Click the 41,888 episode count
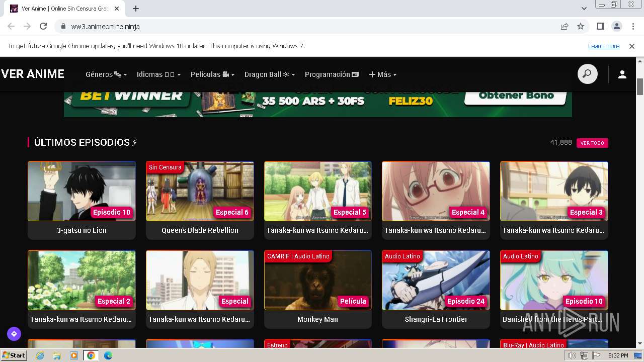This screenshot has width=644, height=362. click(x=561, y=142)
